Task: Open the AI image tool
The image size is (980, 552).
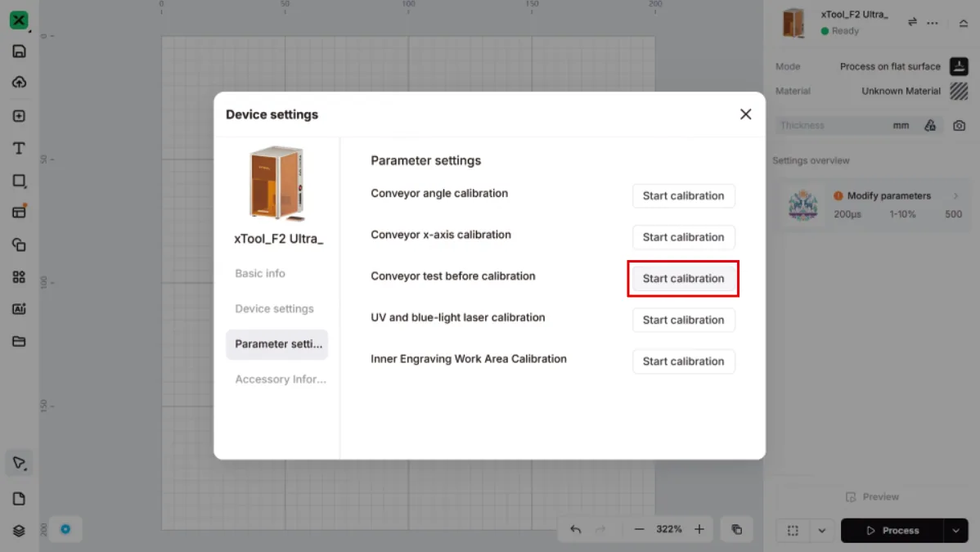Action: click(x=19, y=309)
